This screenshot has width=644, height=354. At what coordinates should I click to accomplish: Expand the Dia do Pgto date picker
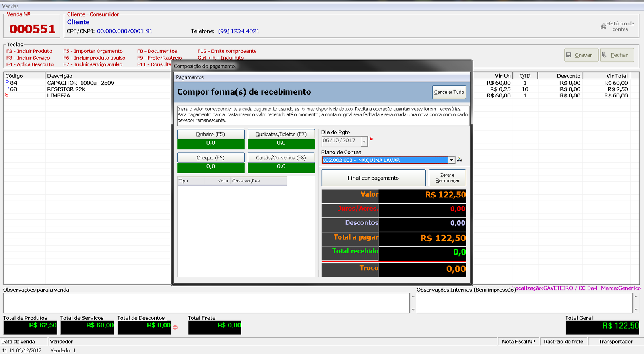364,141
